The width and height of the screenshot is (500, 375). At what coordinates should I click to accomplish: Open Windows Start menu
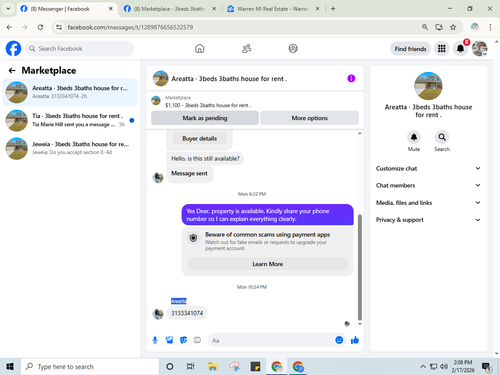point(10,367)
